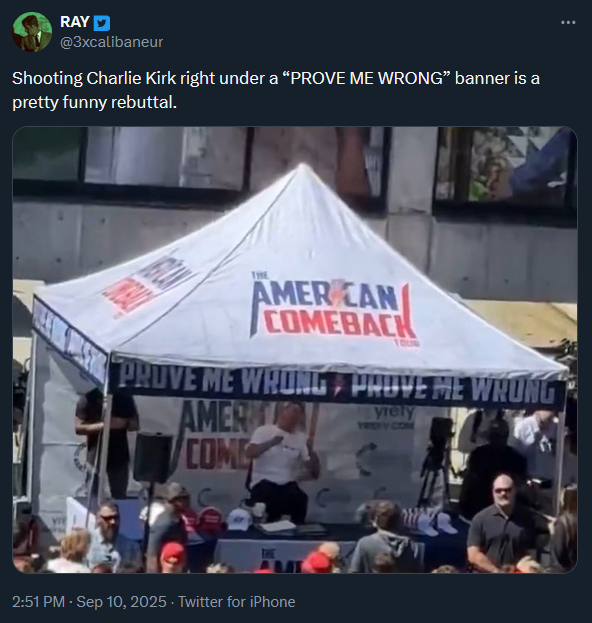Click RAY's profile avatar picture
Image resolution: width=592 pixels, height=623 pixels.
tap(32, 32)
